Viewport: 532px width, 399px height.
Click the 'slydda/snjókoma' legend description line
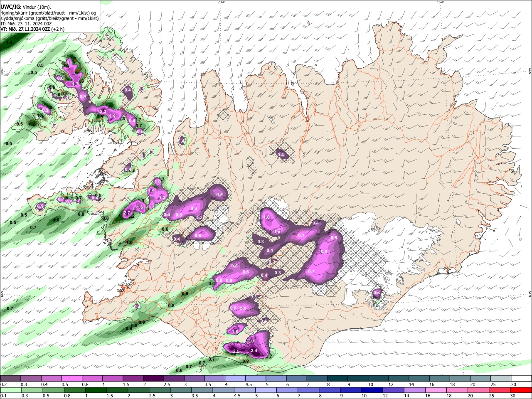coord(49,18)
